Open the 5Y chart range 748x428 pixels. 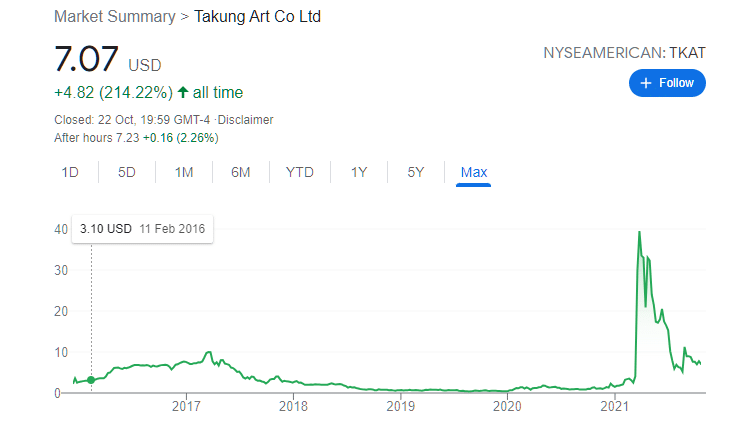tap(416, 172)
